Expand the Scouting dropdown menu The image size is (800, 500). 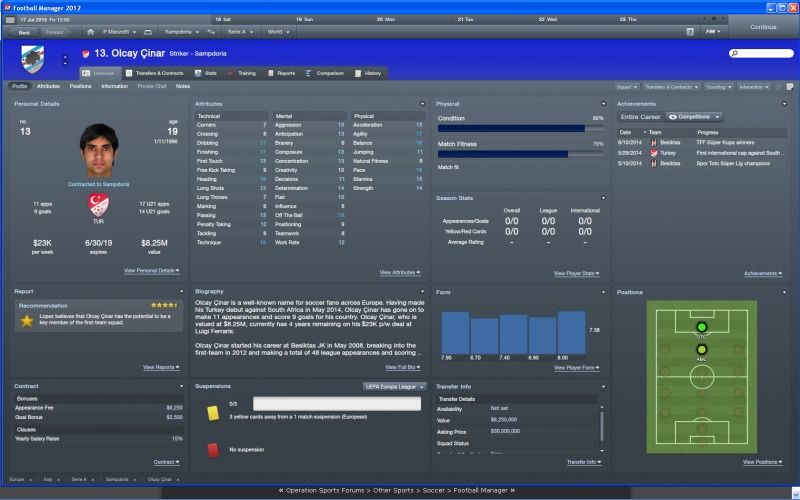coord(716,87)
